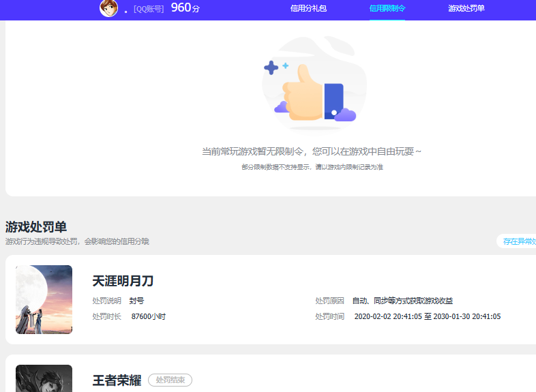This screenshot has height=392, width=536.
Task: Click the 当前常玩游戏暂无限制令 message
Action: pyautogui.click(x=312, y=151)
